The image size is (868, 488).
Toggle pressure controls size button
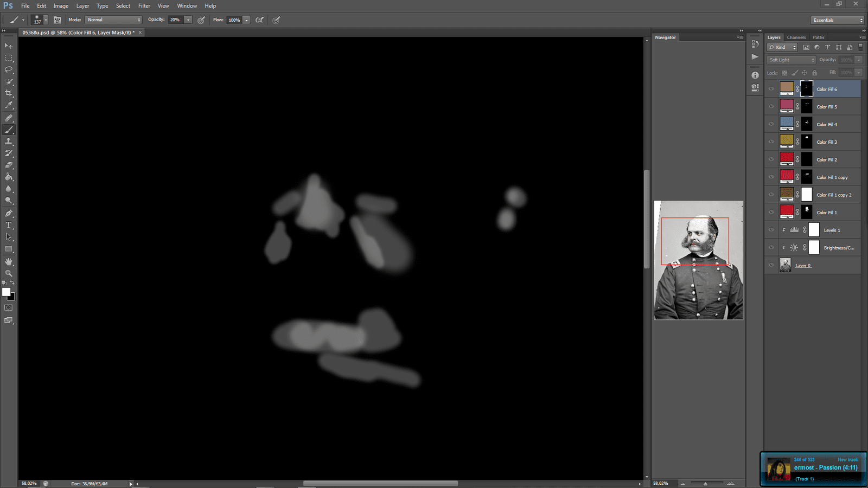pos(277,20)
